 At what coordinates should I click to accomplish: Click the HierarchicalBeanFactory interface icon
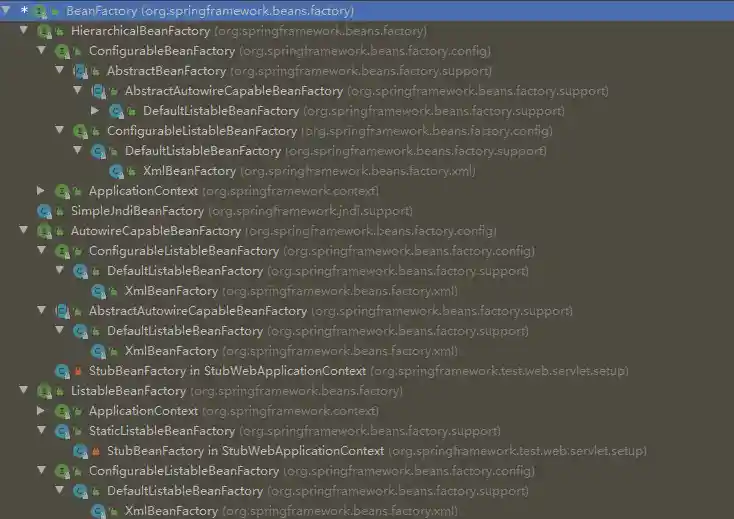(x=44, y=31)
